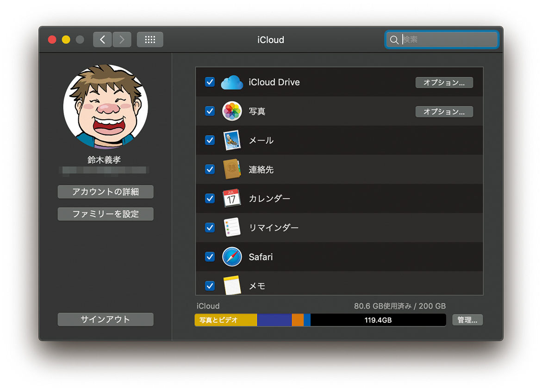Click the Safari compass icon
Viewport: 542px width, 392px height.
[x=232, y=257]
